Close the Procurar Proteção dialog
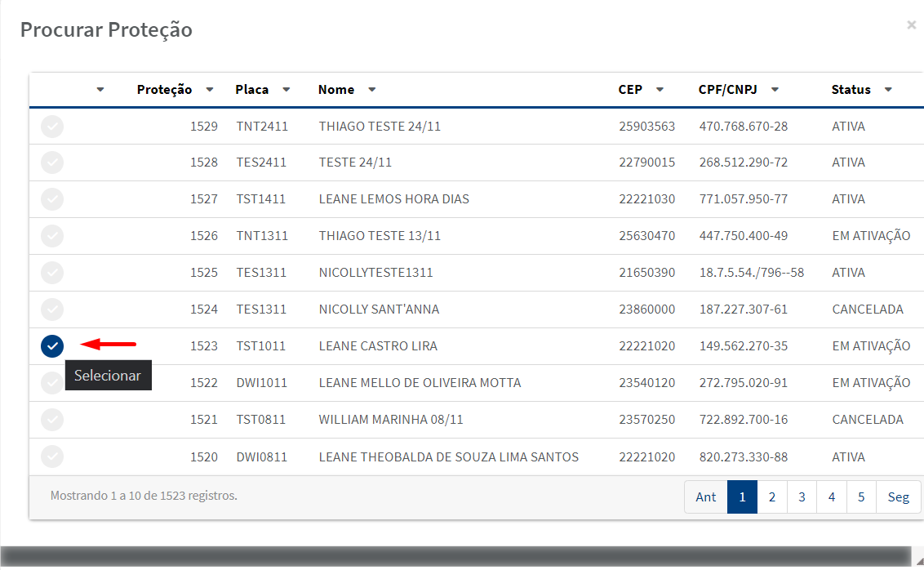This screenshot has width=924, height=570. point(912,24)
